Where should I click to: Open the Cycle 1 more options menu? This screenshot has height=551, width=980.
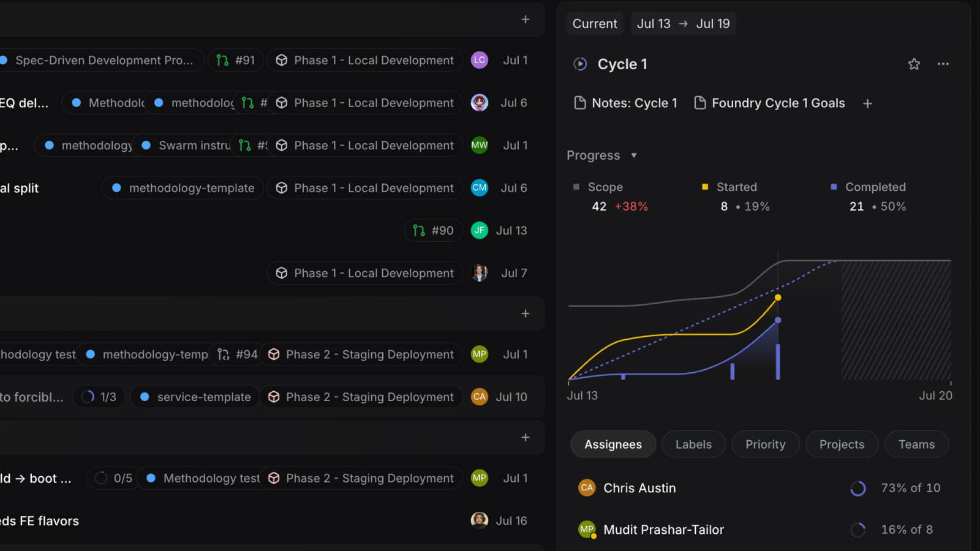[x=943, y=64]
